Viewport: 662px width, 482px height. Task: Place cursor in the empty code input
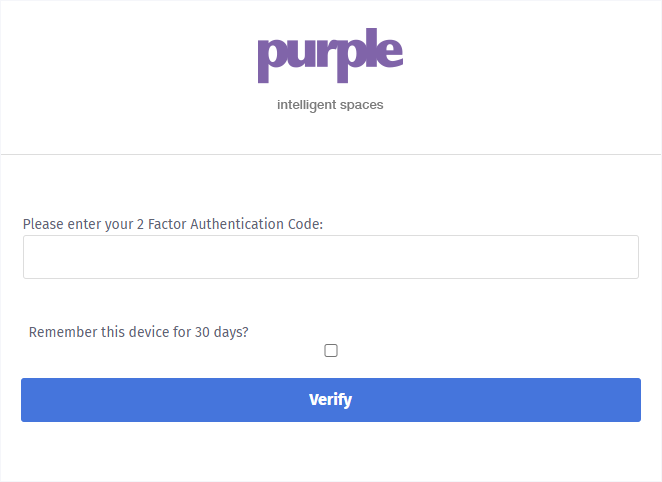[330, 257]
